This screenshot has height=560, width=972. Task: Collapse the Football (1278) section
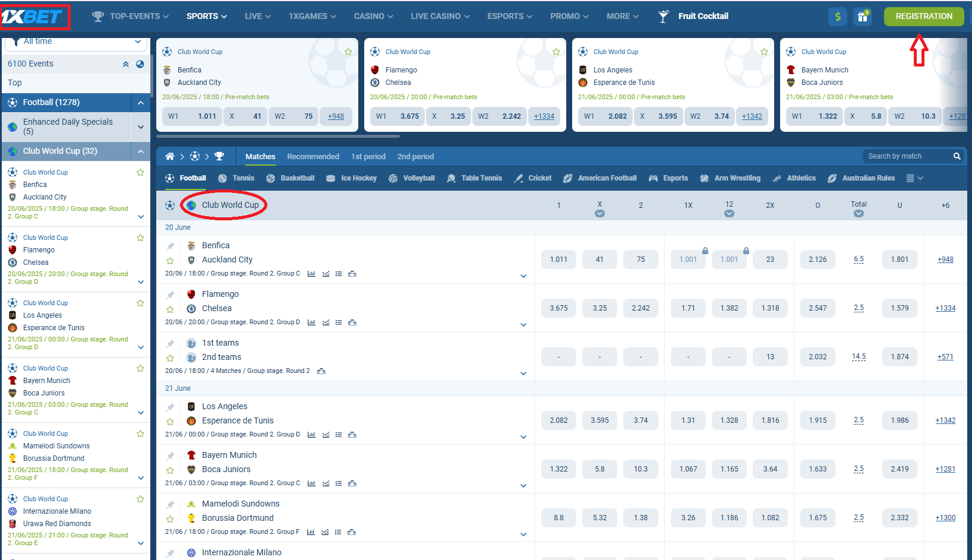click(x=141, y=103)
